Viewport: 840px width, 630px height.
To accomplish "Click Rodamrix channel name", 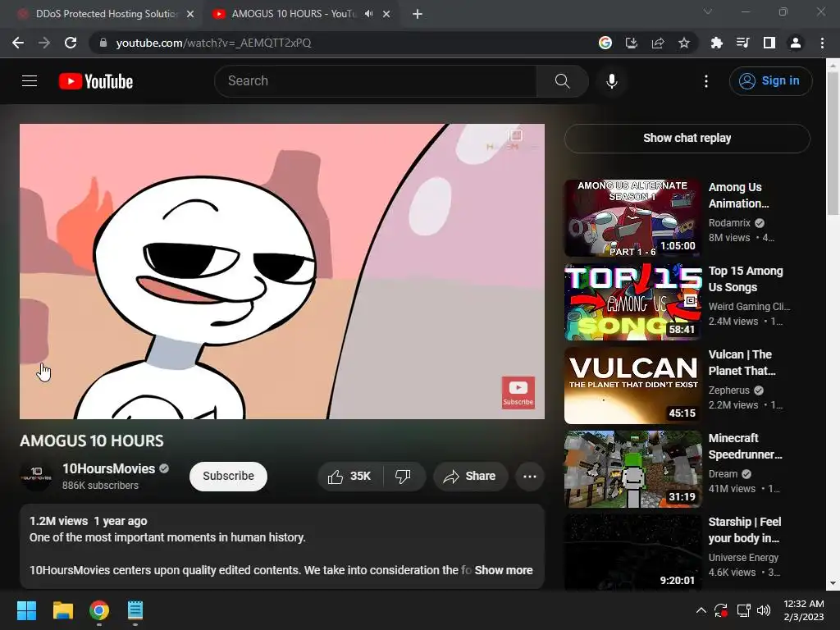I will [x=729, y=223].
